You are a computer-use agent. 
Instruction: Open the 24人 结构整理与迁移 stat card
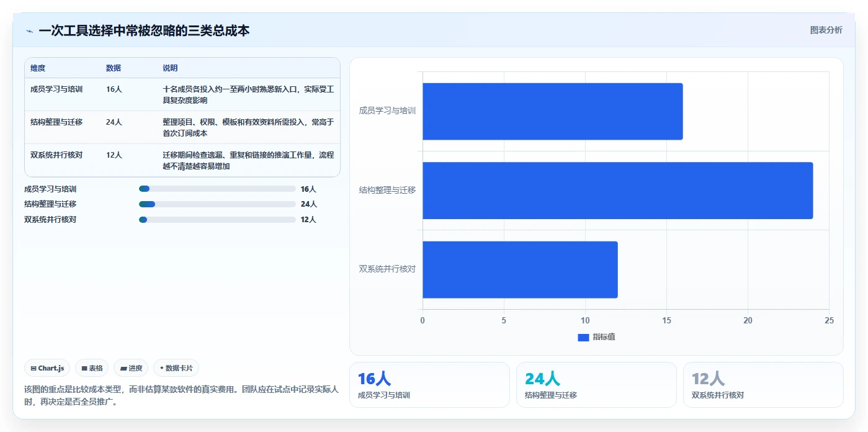point(596,385)
